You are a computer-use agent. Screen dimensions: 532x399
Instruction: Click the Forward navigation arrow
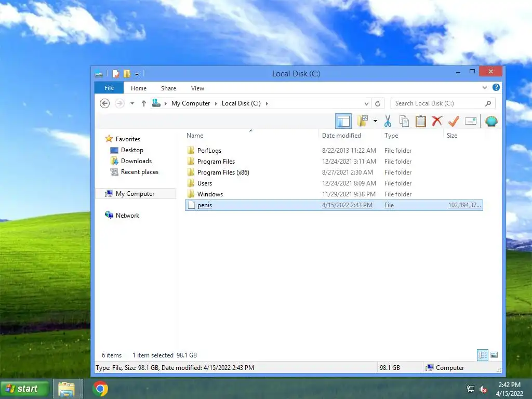tap(119, 103)
